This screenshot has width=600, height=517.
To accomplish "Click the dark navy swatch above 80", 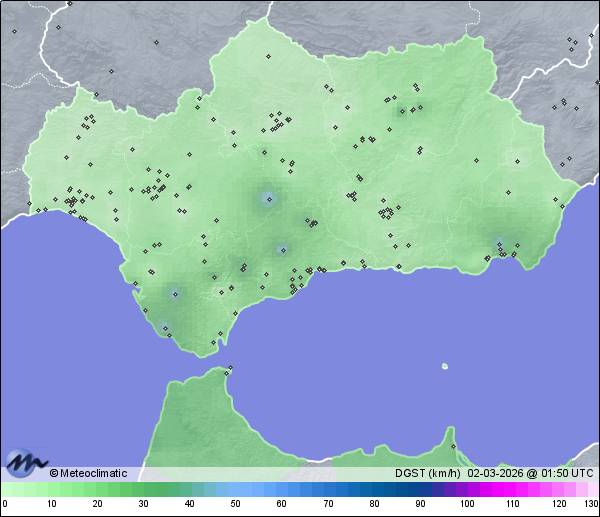I will point(373,489).
